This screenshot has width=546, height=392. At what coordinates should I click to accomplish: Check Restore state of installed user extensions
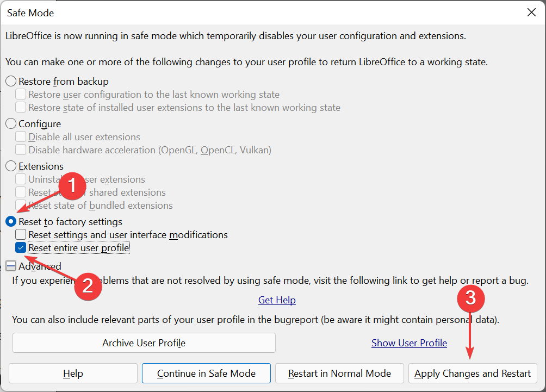click(x=21, y=108)
